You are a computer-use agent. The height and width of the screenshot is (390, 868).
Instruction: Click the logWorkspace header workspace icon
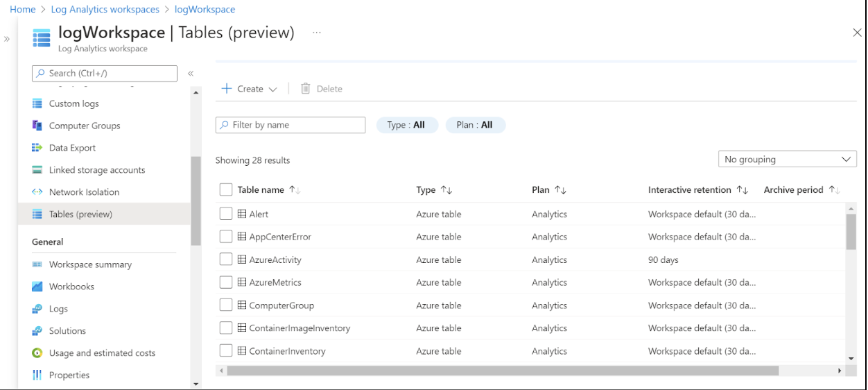[x=42, y=39]
